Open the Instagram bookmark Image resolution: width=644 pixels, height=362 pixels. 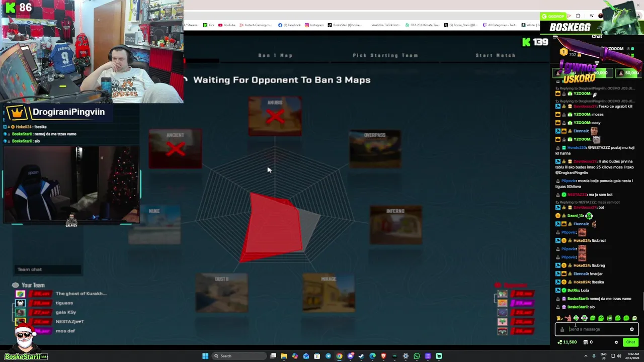[x=314, y=25]
